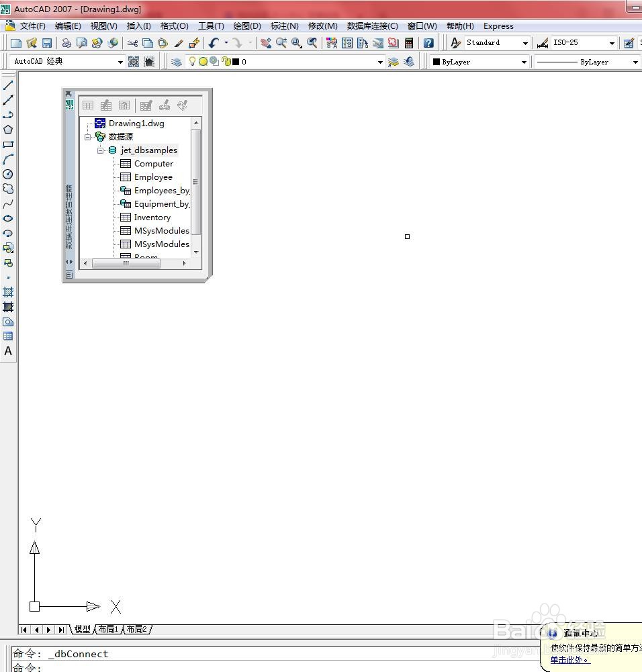642x672 pixels.
Task: Activate Zoom Realtime tool
Action: (x=281, y=43)
